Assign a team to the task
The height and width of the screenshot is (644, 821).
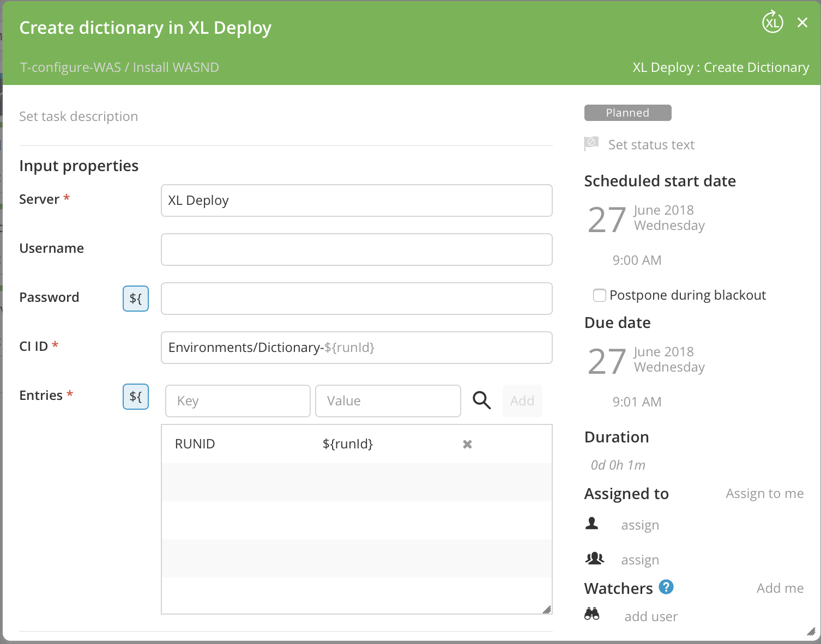[x=640, y=560]
